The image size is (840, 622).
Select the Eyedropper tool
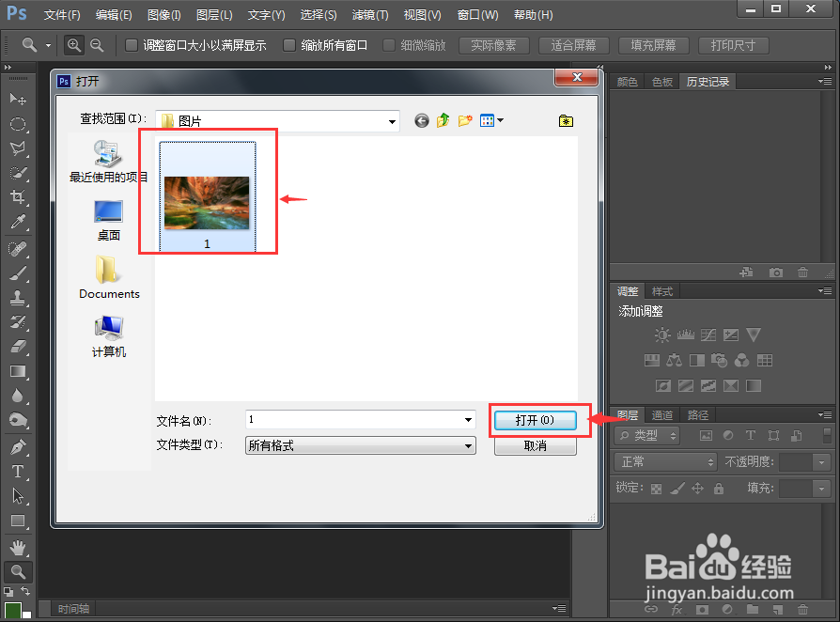pyautogui.click(x=18, y=222)
